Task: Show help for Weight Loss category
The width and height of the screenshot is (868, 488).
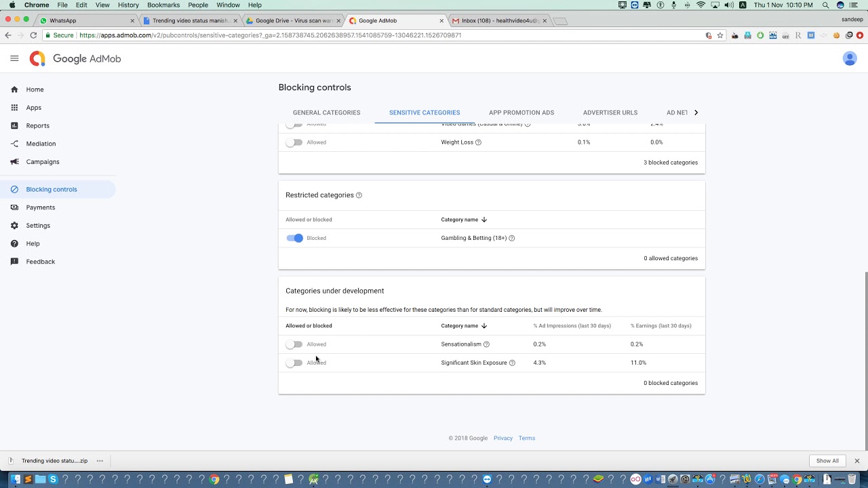Action: coord(478,142)
